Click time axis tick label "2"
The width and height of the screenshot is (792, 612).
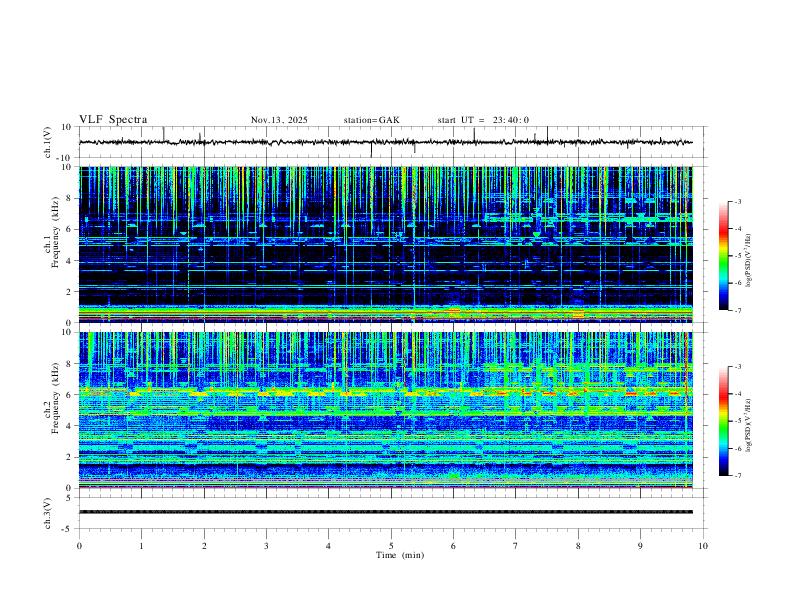point(204,546)
